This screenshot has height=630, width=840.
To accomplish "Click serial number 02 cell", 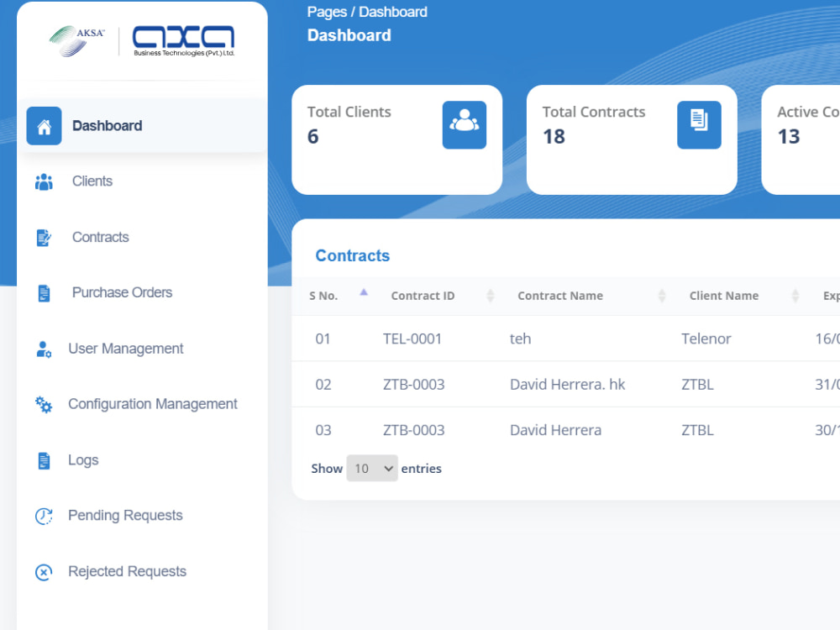I will click(323, 384).
